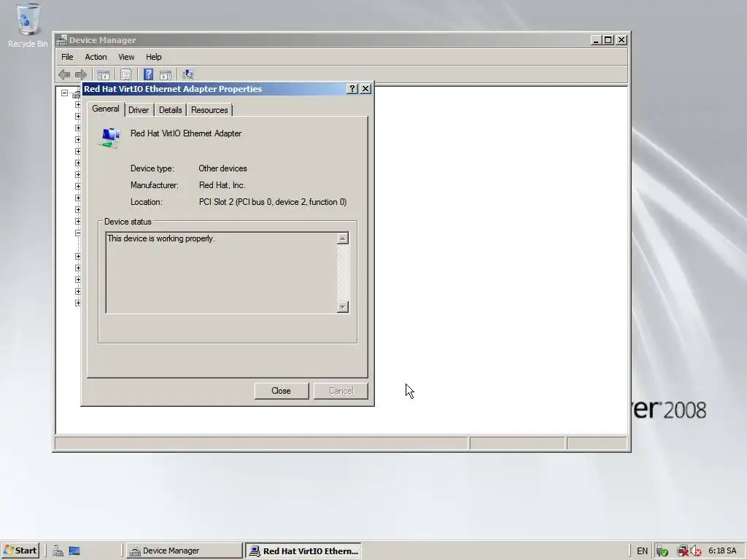
Task: Click the 'PCI Slot 2' location value
Action: pos(273,202)
